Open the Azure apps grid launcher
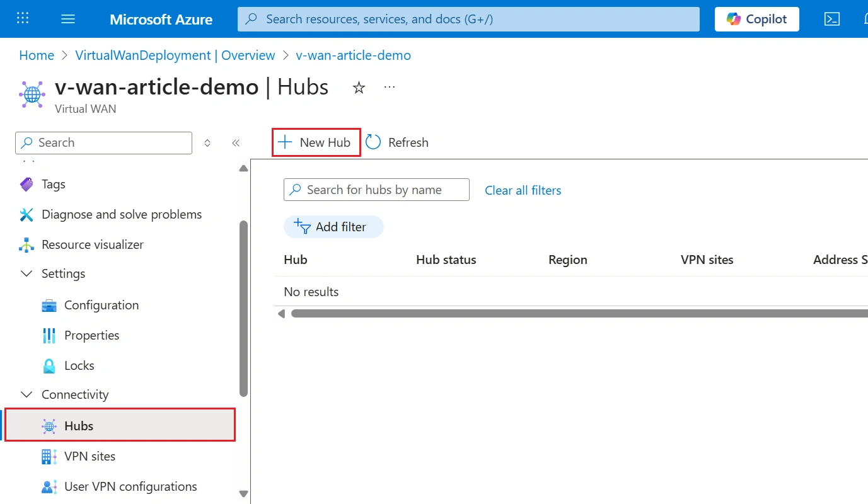This screenshot has width=868, height=504. click(23, 18)
